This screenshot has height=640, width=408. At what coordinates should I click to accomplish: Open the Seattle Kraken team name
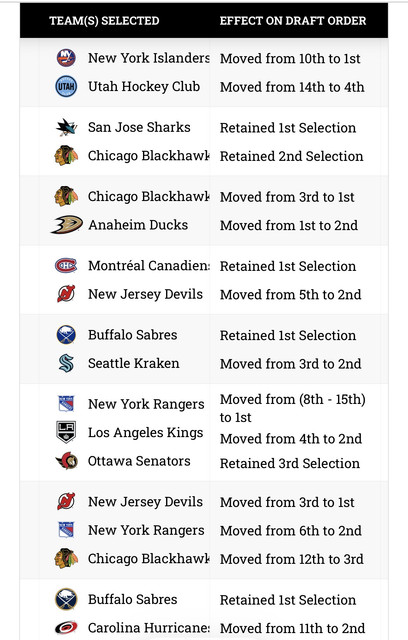[134, 363]
